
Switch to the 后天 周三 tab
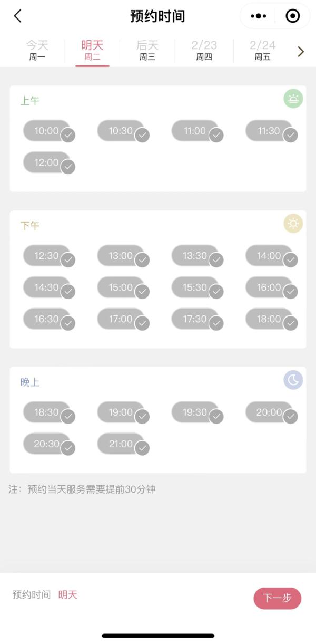(147, 51)
